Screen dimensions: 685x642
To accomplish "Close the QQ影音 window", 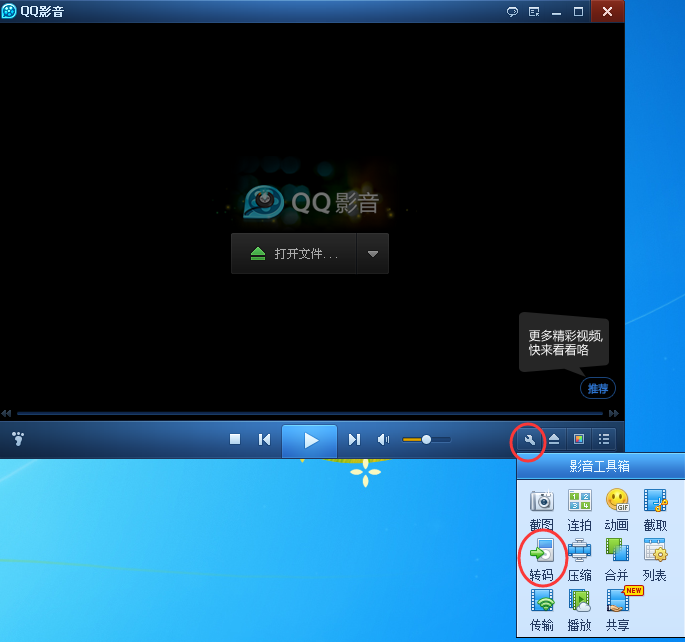I will click(607, 11).
